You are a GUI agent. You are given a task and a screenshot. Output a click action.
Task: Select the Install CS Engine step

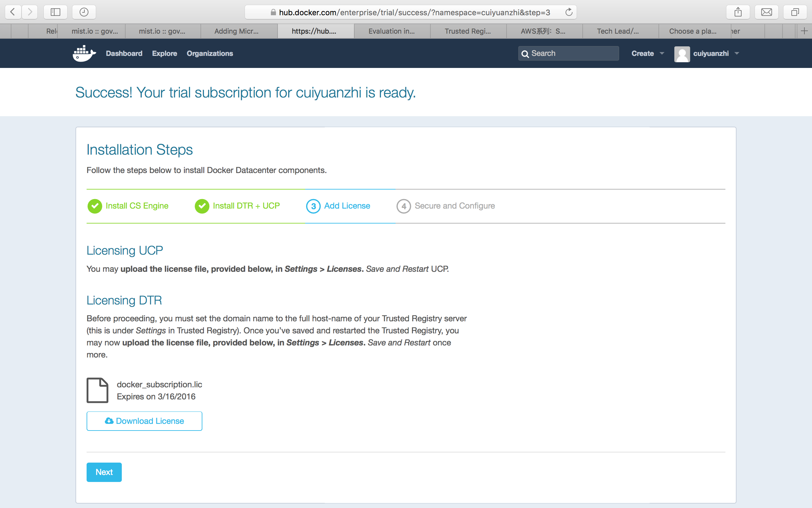coord(128,206)
